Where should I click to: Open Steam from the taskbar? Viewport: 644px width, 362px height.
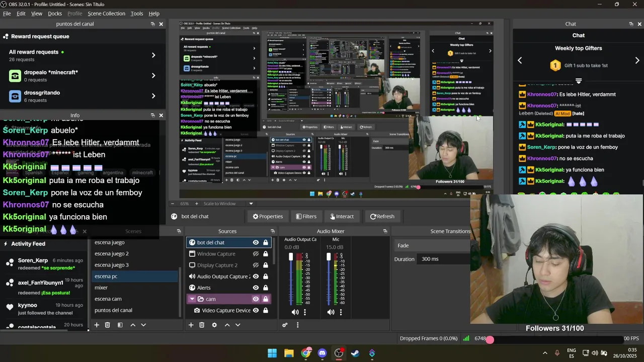pyautogui.click(x=355, y=353)
